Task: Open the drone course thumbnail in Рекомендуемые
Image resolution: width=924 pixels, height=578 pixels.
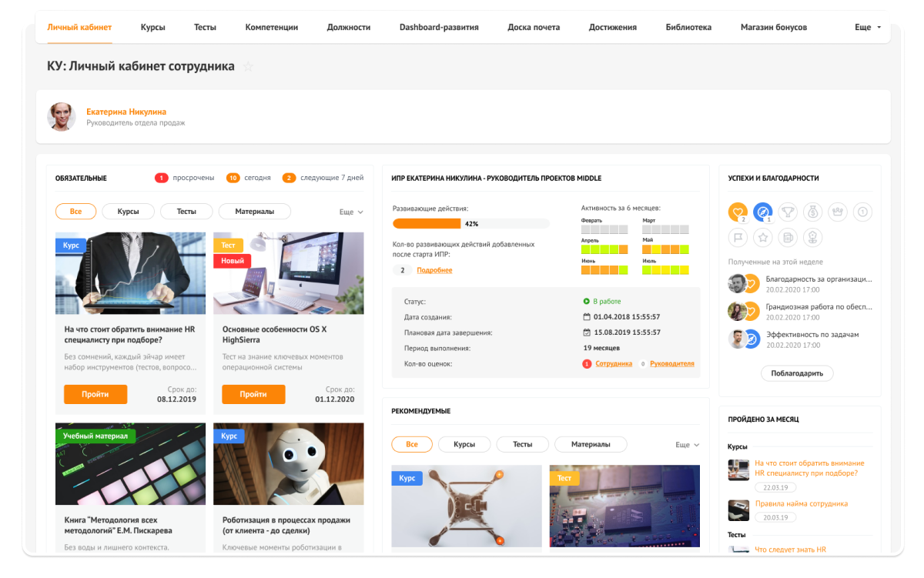Action: click(x=467, y=506)
